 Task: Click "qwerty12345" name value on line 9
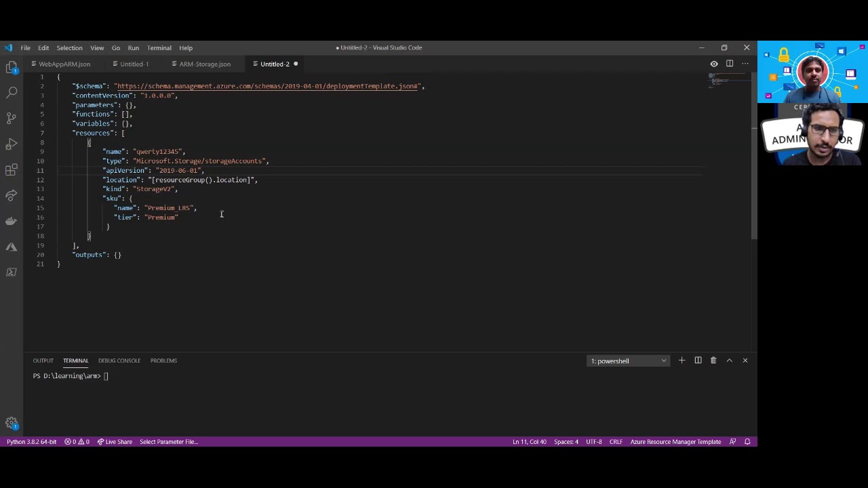pyautogui.click(x=159, y=152)
